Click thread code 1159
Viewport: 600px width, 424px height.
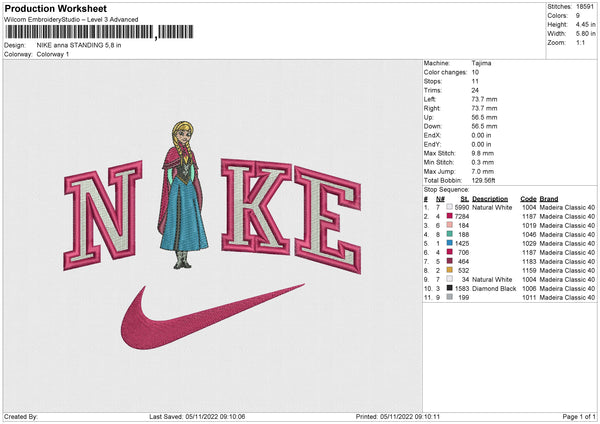pos(529,271)
